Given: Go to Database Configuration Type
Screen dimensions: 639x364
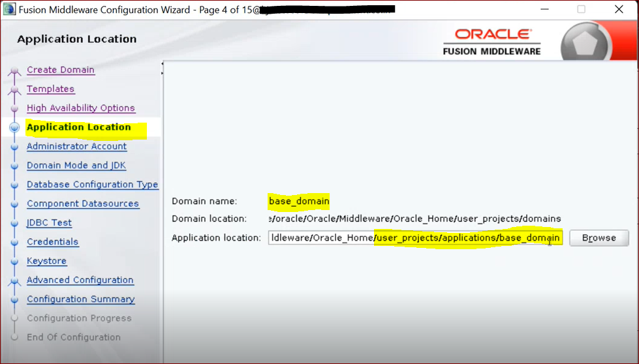Looking at the screenshot, I should 93,185.
